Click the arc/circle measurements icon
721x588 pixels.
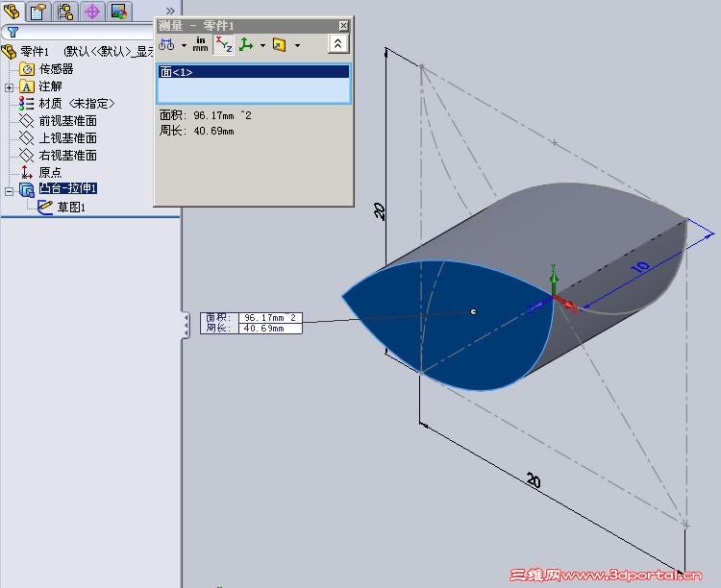[x=166, y=44]
